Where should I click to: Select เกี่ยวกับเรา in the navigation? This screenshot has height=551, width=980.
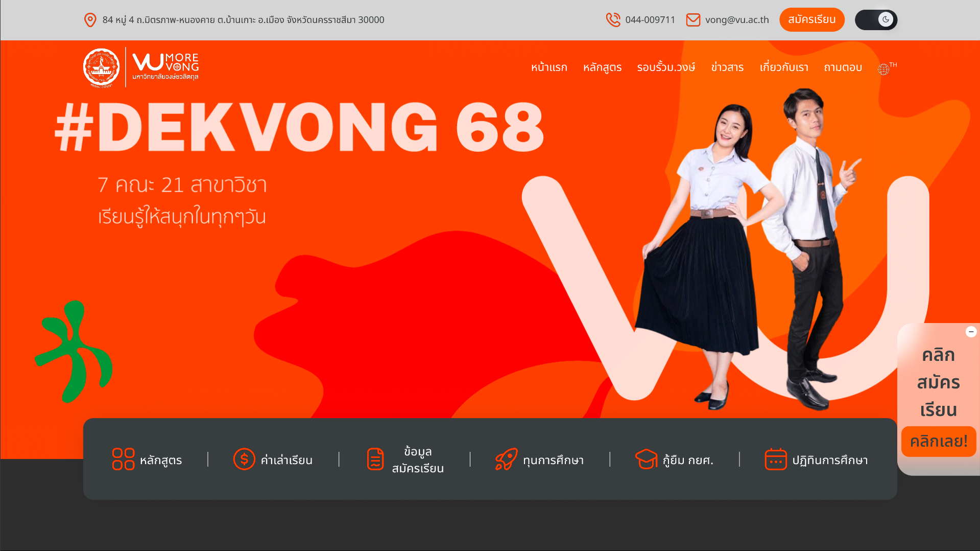(784, 67)
